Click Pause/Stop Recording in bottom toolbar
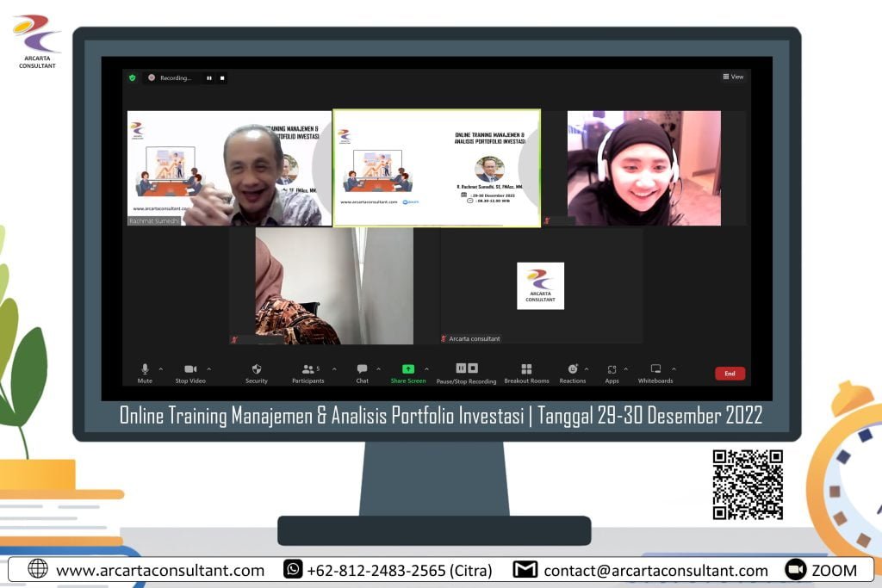Viewport: 882px width, 588px height. [x=466, y=368]
